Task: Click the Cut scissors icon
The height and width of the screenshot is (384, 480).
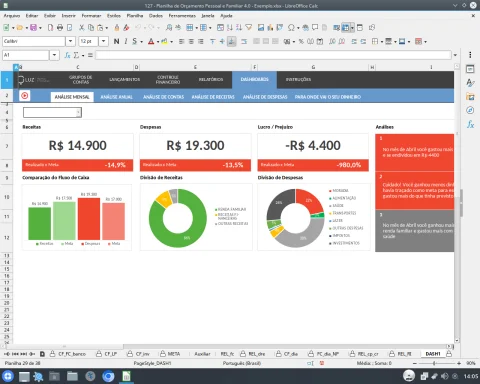Action: (81, 28)
